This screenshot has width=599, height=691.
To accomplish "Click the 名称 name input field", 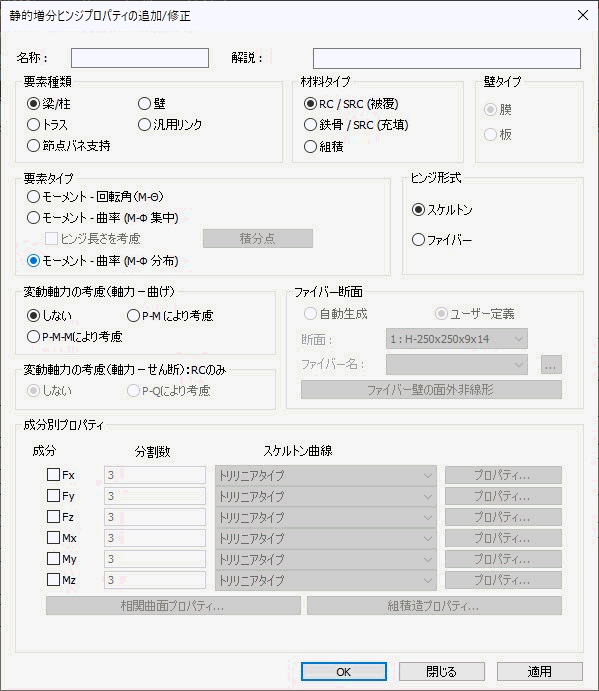I will click(140, 58).
